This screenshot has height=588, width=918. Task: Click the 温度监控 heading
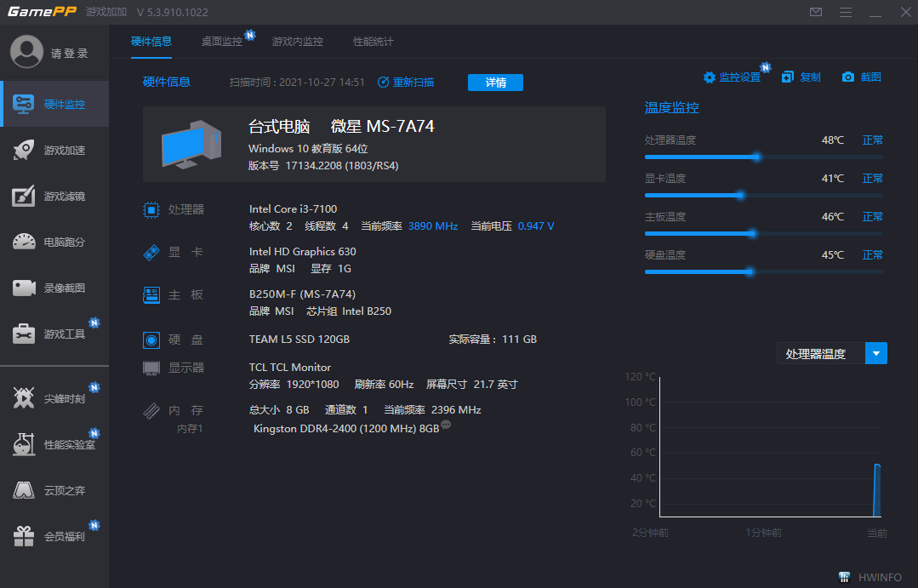coord(671,108)
